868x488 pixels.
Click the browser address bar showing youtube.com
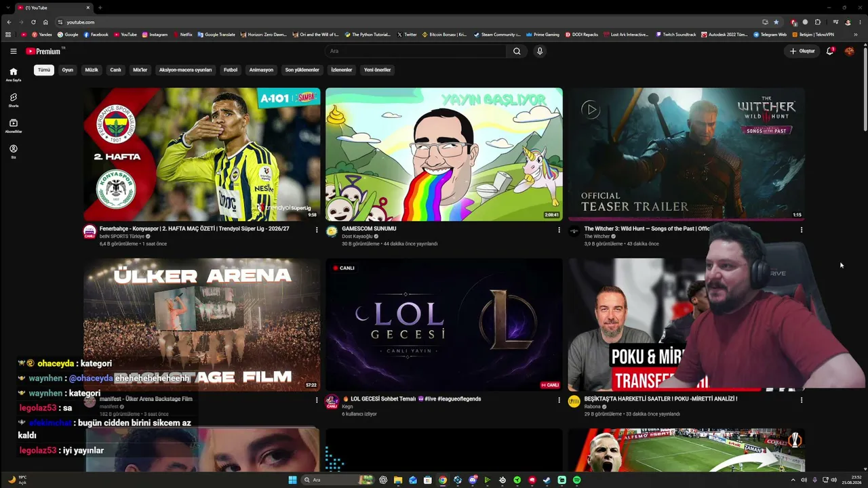[407, 22]
